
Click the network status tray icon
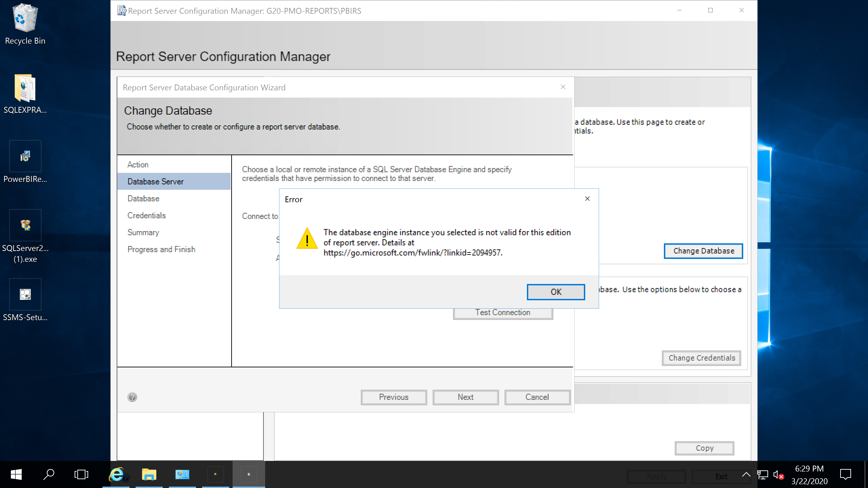[x=762, y=475]
